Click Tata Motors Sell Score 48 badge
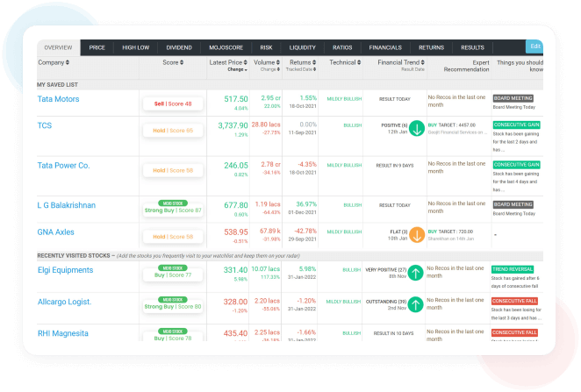 point(174,103)
